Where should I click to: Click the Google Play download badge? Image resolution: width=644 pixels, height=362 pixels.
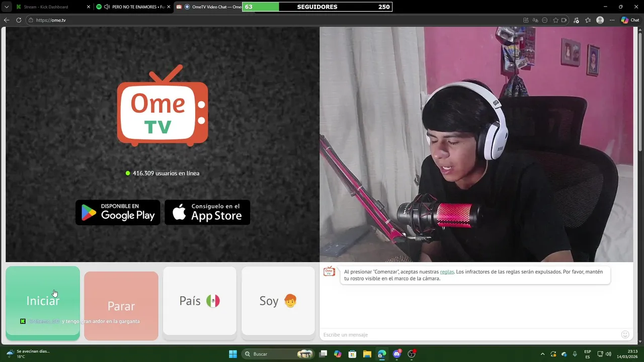[118, 212]
